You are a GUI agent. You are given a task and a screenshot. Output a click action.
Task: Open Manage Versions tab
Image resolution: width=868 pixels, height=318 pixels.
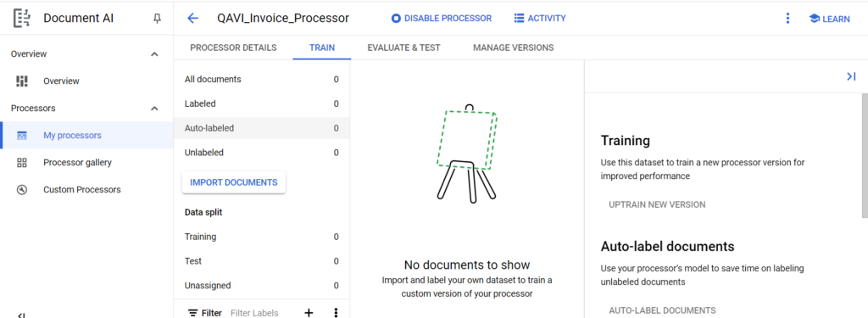point(513,47)
